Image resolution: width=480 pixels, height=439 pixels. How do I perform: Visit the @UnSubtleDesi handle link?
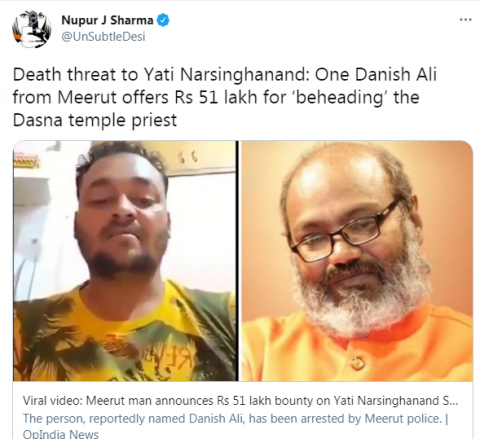point(103,36)
